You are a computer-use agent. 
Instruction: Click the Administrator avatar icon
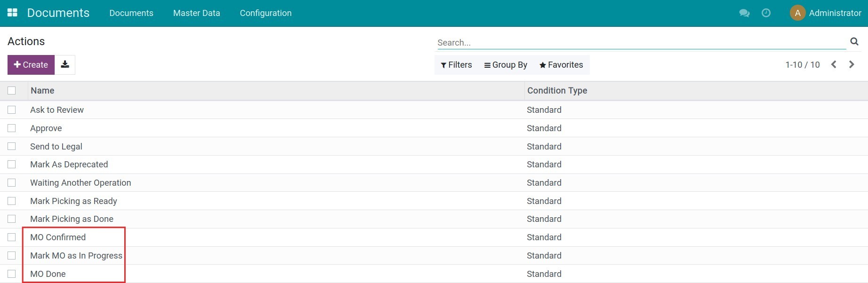coord(797,13)
